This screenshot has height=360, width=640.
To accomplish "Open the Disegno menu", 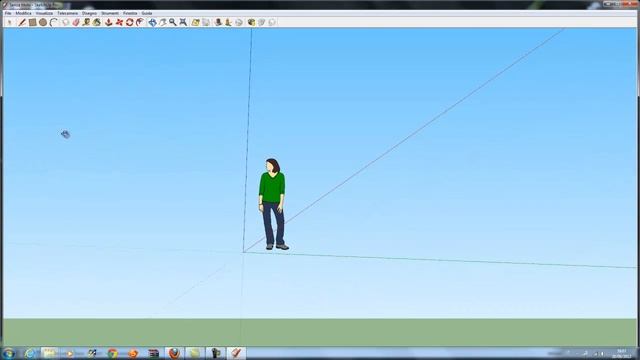I will 89,13.
